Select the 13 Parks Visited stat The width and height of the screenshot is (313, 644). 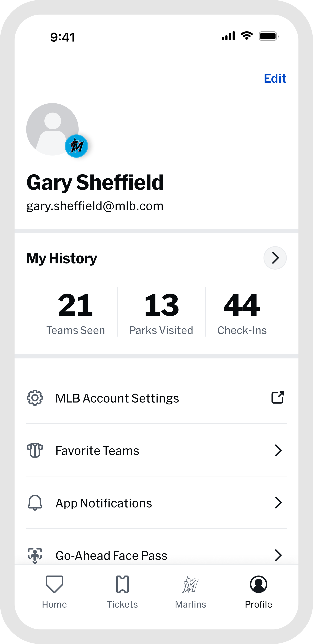[161, 313]
